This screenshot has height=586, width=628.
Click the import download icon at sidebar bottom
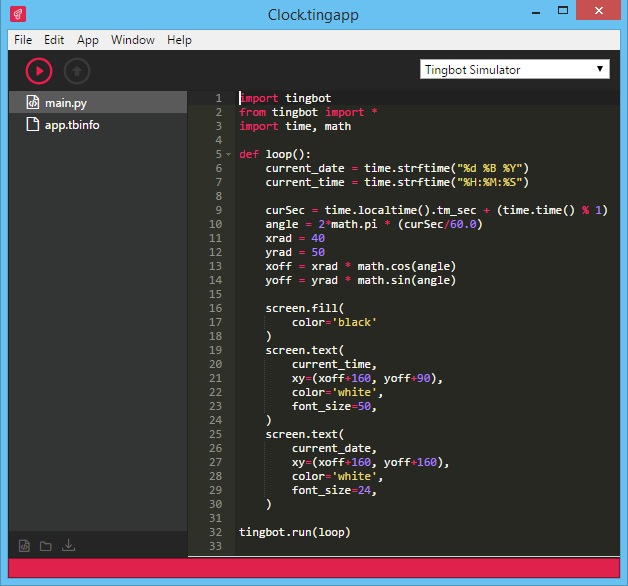click(68, 545)
